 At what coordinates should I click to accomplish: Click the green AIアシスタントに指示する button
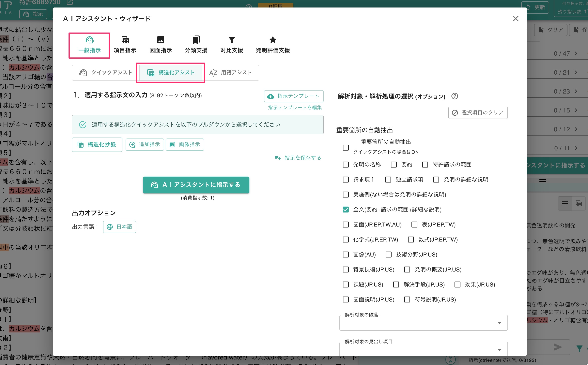[196, 185]
